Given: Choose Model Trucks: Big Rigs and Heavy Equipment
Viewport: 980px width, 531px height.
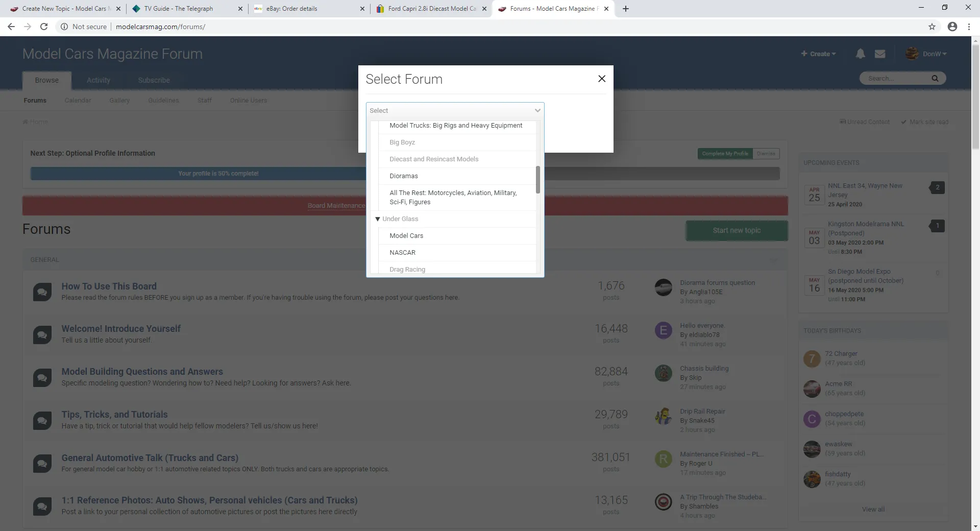Looking at the screenshot, I should 456,126.
